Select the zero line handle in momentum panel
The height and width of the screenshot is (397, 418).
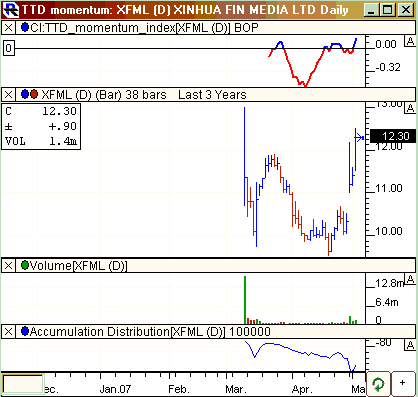click(9, 49)
